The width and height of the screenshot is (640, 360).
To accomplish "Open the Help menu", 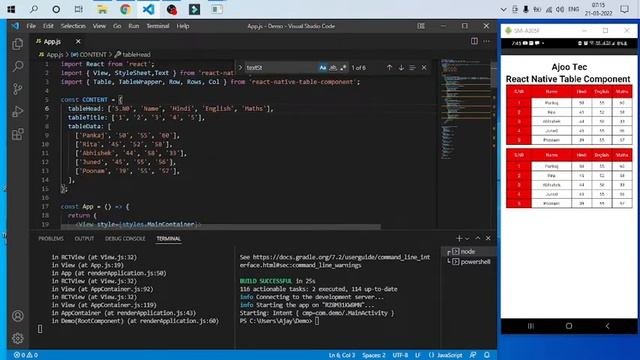I will (x=182, y=26).
